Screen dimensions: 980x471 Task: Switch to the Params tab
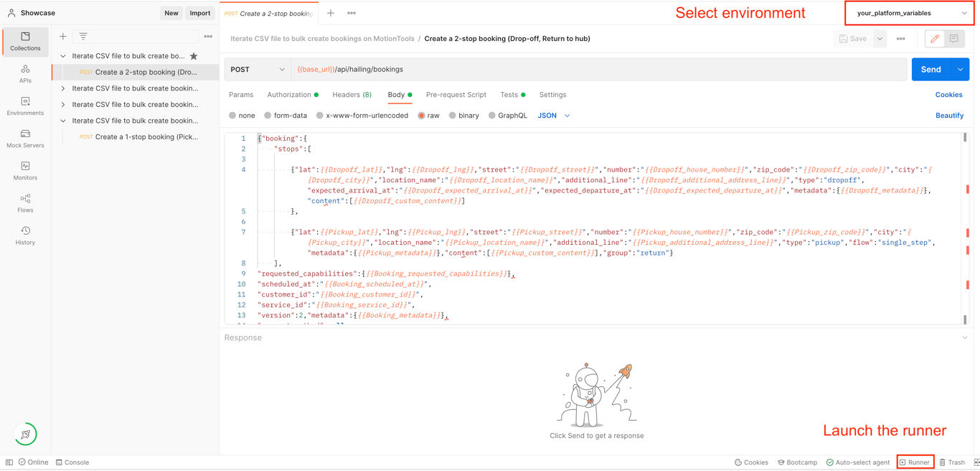pos(241,95)
